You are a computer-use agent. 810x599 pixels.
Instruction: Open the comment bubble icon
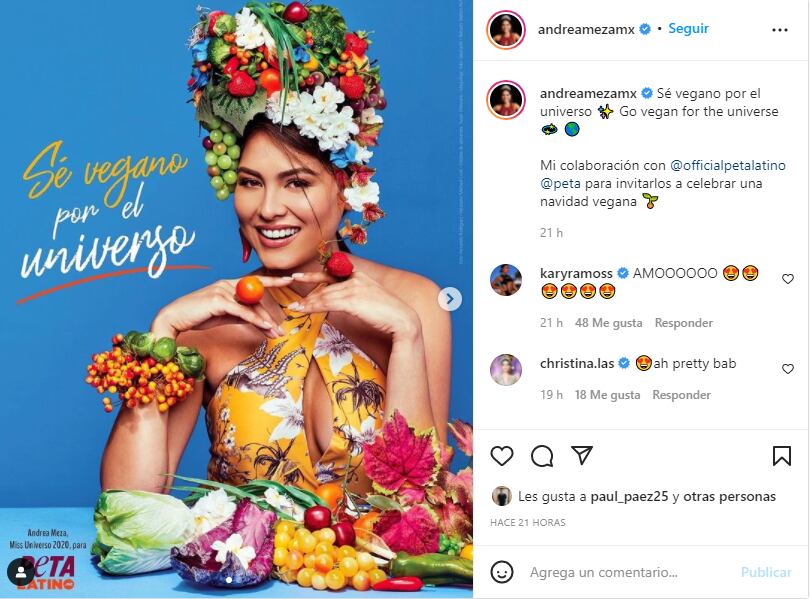click(x=542, y=456)
